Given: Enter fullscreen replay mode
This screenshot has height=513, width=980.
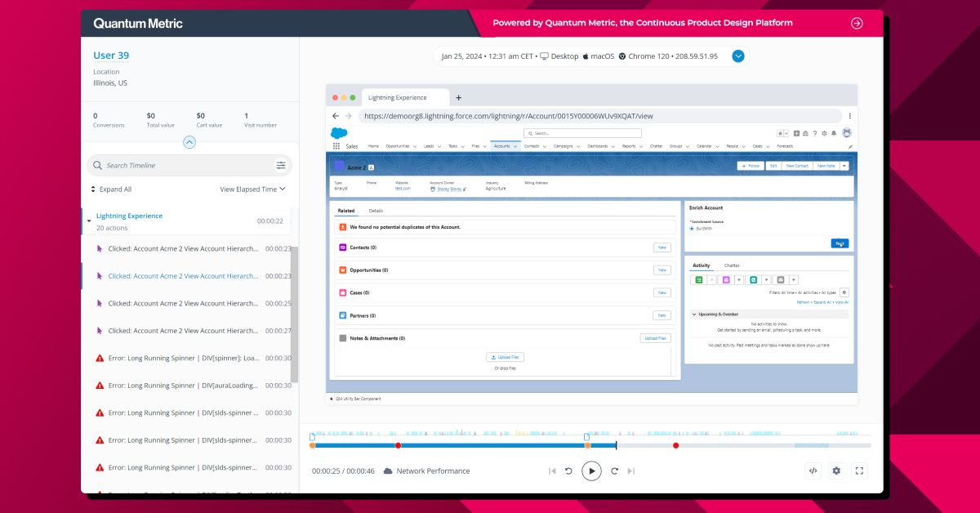Looking at the screenshot, I should click(859, 471).
